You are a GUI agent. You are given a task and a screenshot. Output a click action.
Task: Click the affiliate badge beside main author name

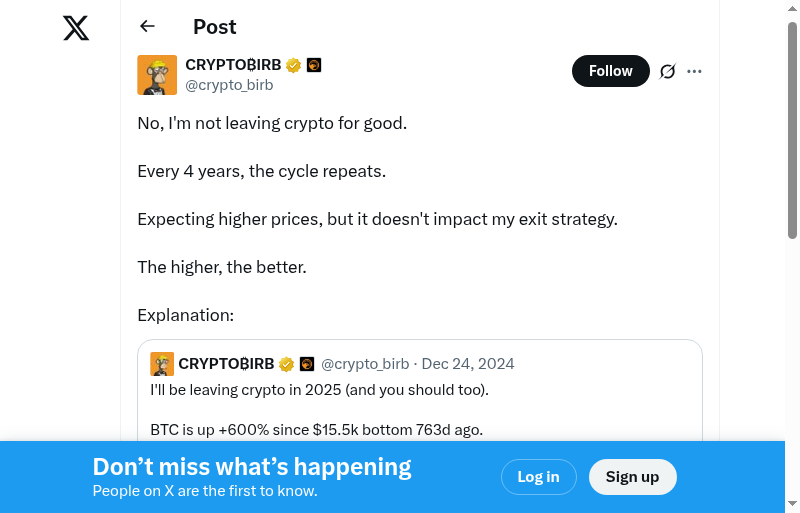pyautogui.click(x=314, y=65)
